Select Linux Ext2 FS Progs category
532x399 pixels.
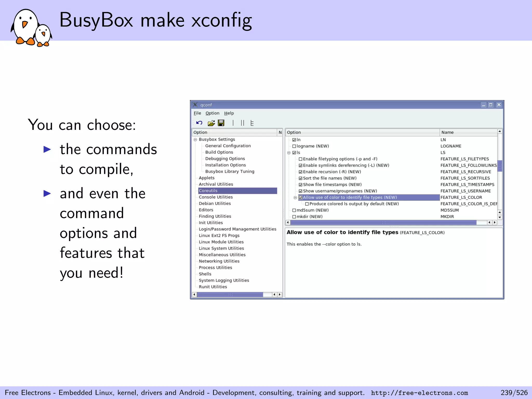pyautogui.click(x=219, y=236)
